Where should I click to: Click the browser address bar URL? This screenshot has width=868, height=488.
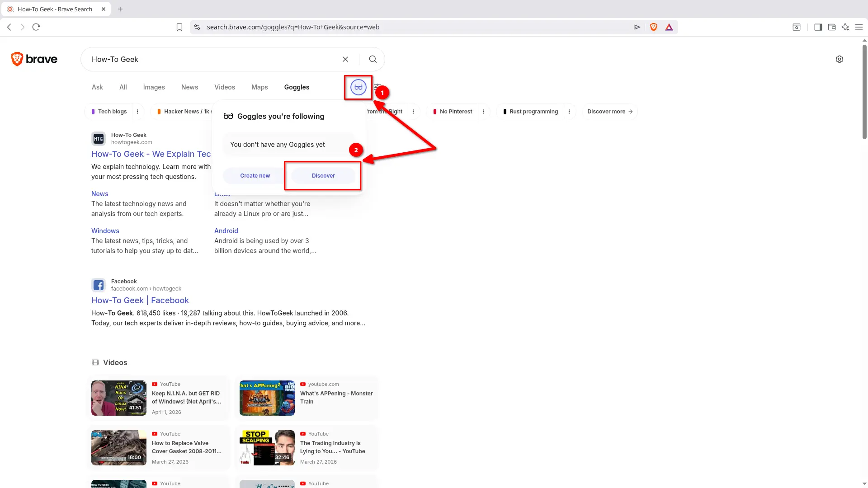[293, 27]
